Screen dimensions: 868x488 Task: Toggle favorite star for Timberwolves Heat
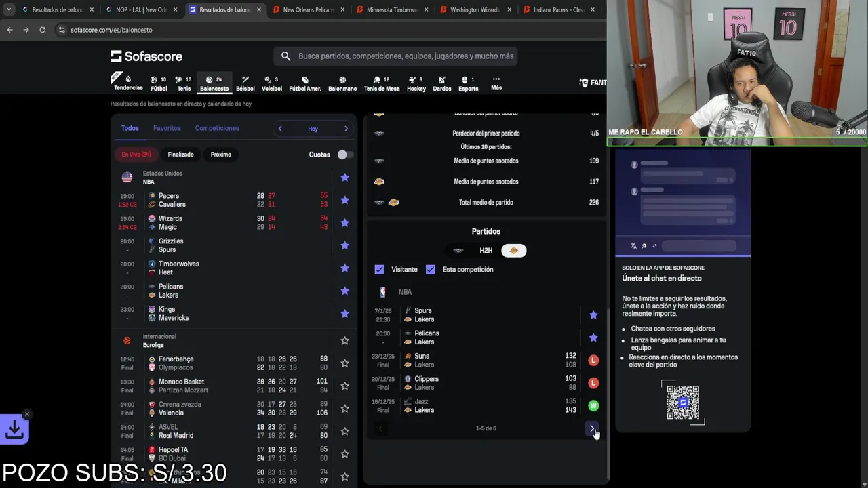(344, 268)
